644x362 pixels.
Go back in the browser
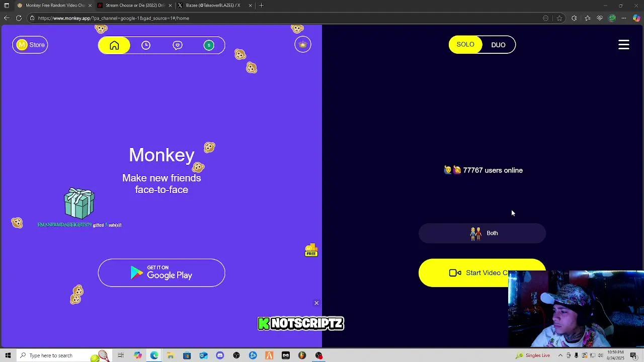7,18
